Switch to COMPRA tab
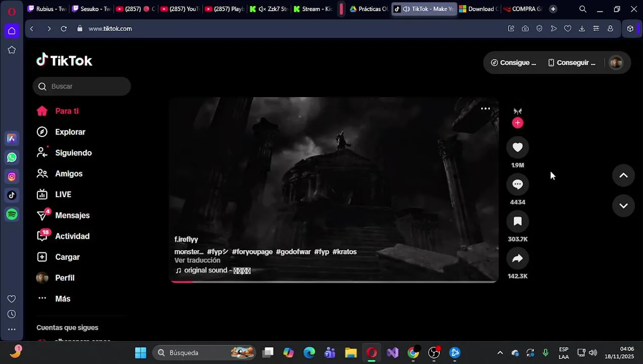Screen dimensions: 643x364 click(523, 9)
